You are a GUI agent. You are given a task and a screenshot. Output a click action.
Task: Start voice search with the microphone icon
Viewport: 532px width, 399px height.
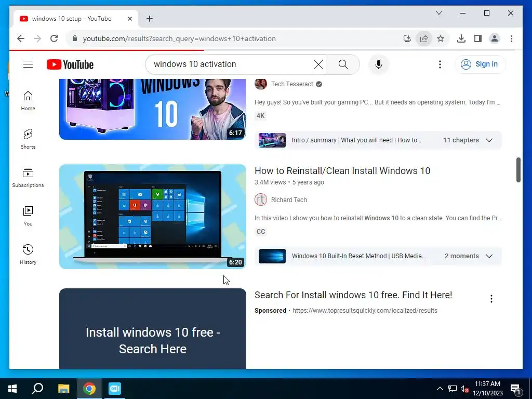coord(379,64)
